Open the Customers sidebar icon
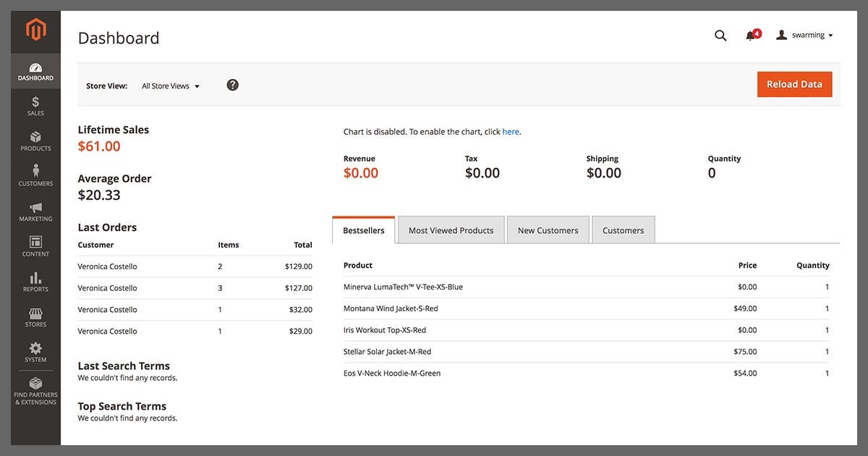Image resolution: width=868 pixels, height=456 pixels. coord(35,172)
